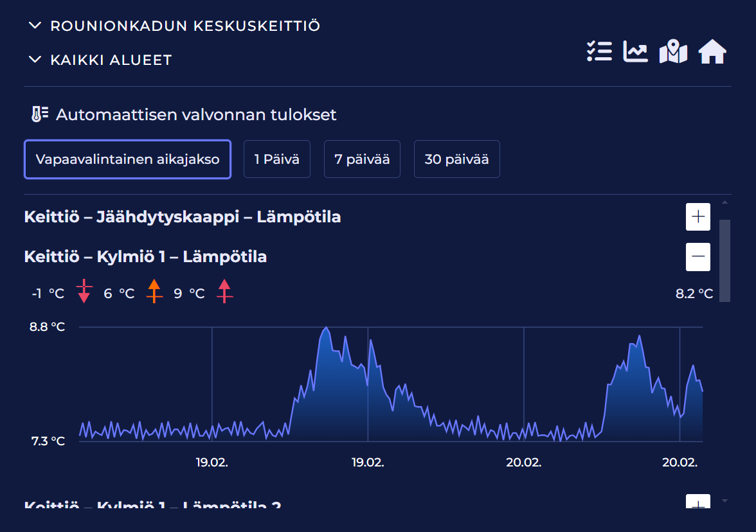
Task: Click the red low-limit down arrow icon
Action: pos(85,291)
